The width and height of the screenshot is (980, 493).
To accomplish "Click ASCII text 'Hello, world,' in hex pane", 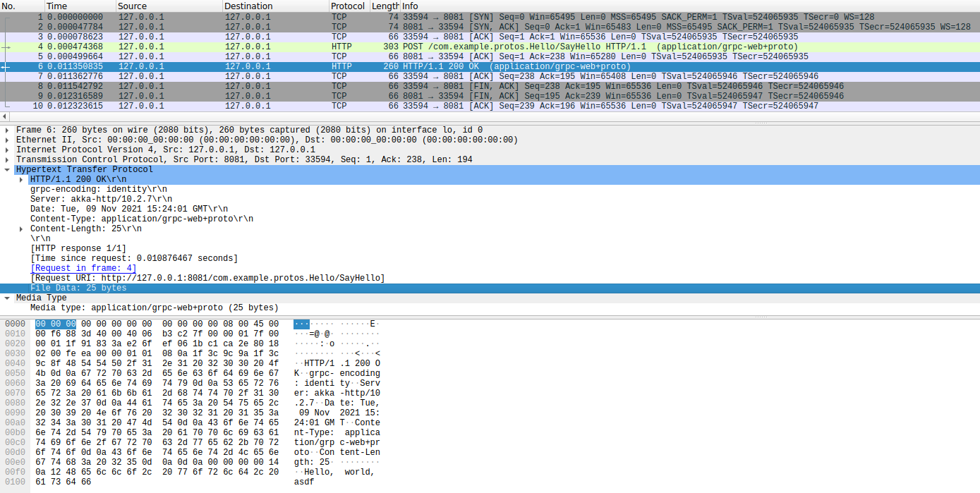I will (339, 472).
